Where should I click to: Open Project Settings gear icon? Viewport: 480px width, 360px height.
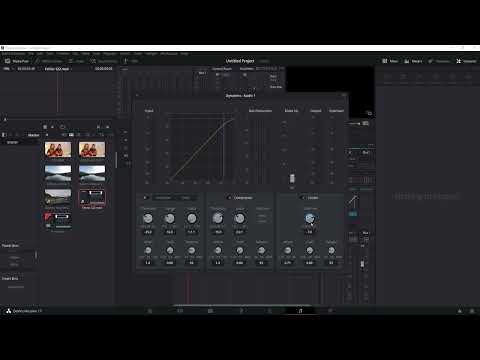click(x=472, y=311)
